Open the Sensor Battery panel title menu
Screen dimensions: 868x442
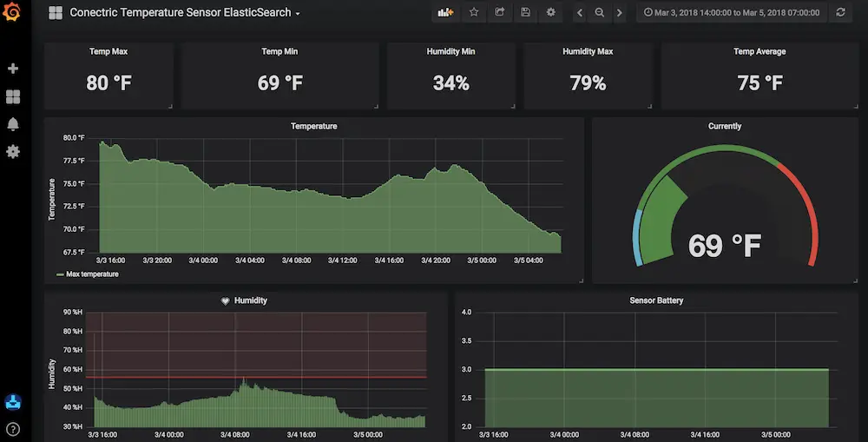click(x=656, y=300)
